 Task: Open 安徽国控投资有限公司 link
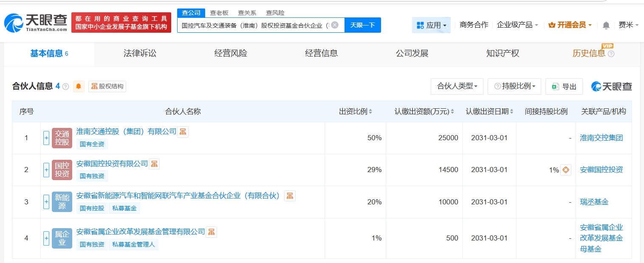pyautogui.click(x=112, y=164)
